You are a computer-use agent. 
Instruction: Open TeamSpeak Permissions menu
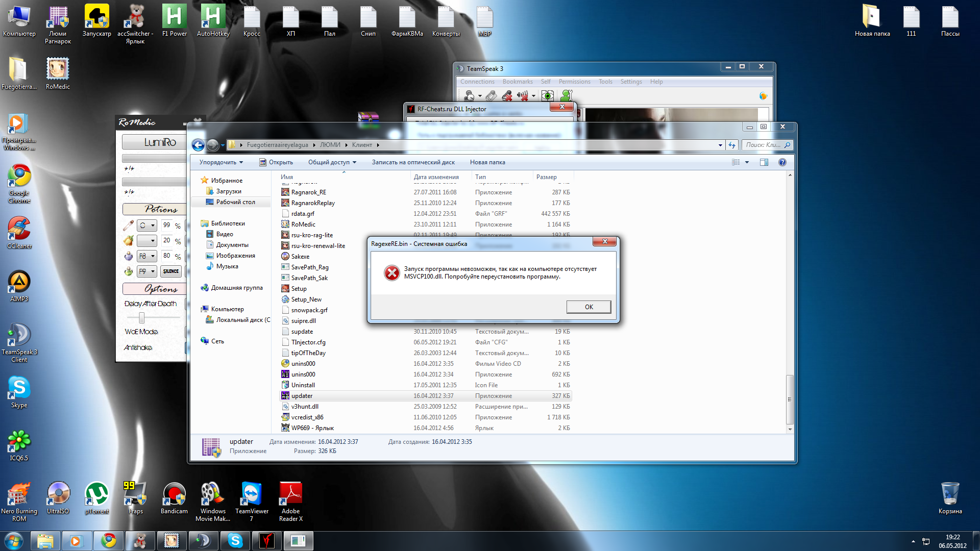click(x=574, y=82)
